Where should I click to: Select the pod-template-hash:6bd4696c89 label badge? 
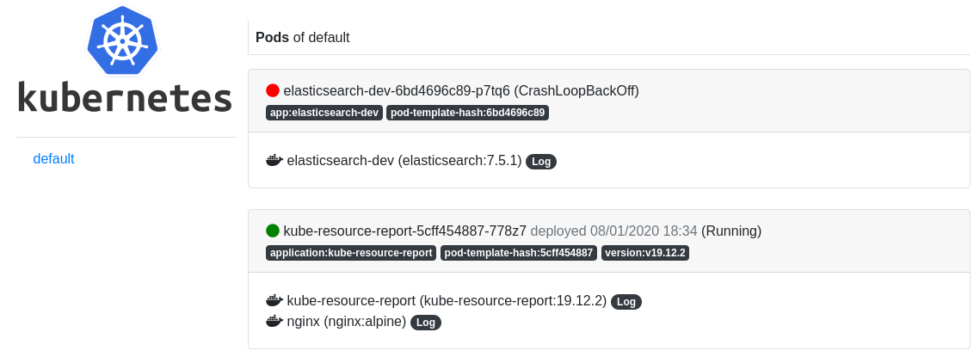point(467,113)
